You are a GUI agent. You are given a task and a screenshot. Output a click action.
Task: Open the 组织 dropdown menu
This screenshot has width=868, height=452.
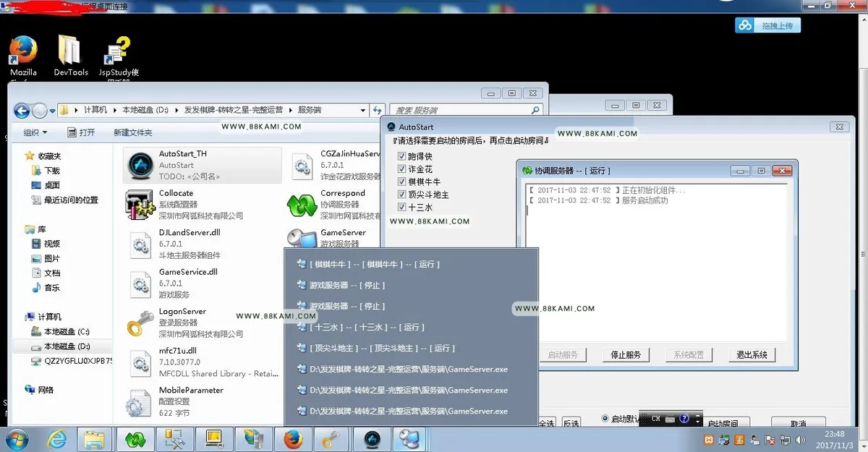35,132
